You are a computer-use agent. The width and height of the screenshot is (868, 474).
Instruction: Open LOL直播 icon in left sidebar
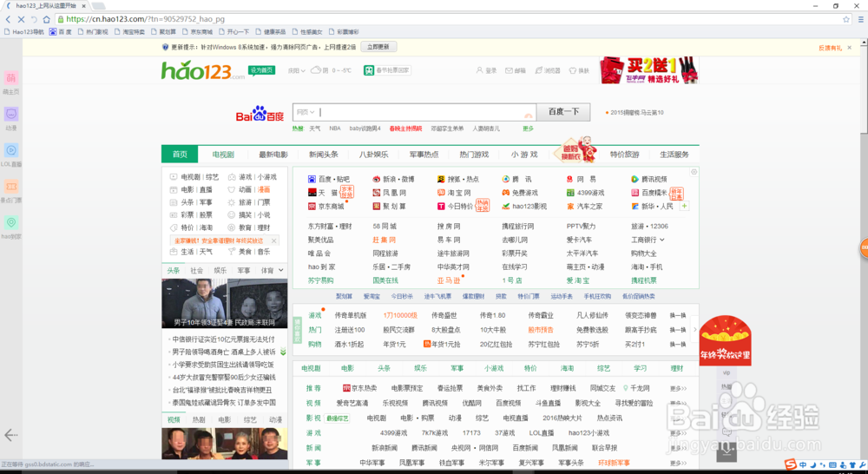[11, 150]
